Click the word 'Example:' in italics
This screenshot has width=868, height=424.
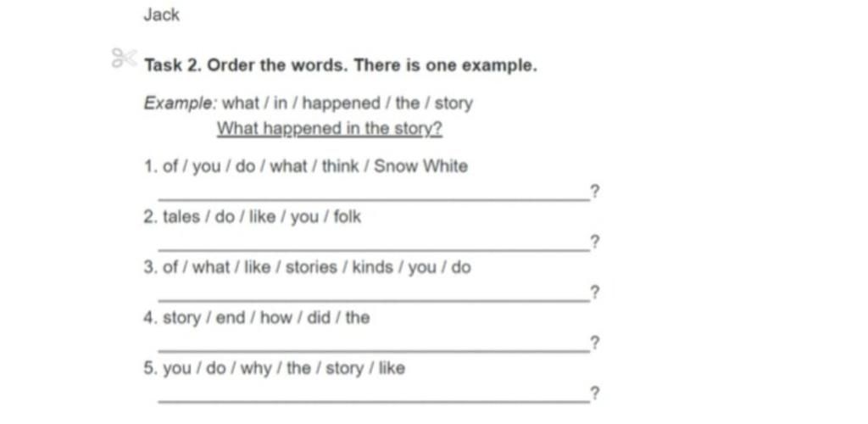(x=181, y=103)
